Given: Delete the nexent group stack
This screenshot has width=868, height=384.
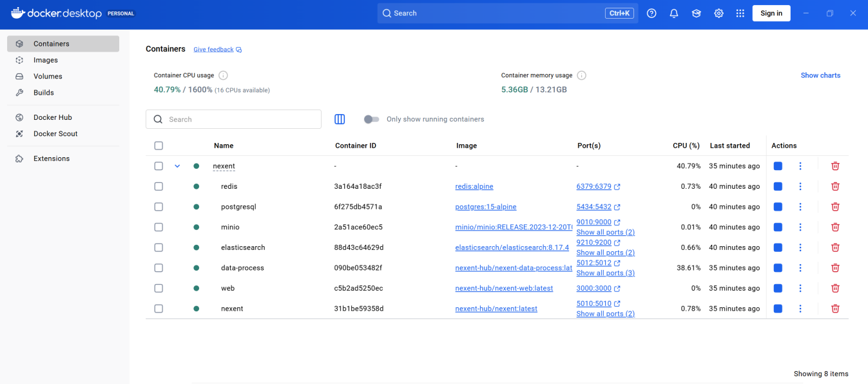Looking at the screenshot, I should click(x=835, y=166).
